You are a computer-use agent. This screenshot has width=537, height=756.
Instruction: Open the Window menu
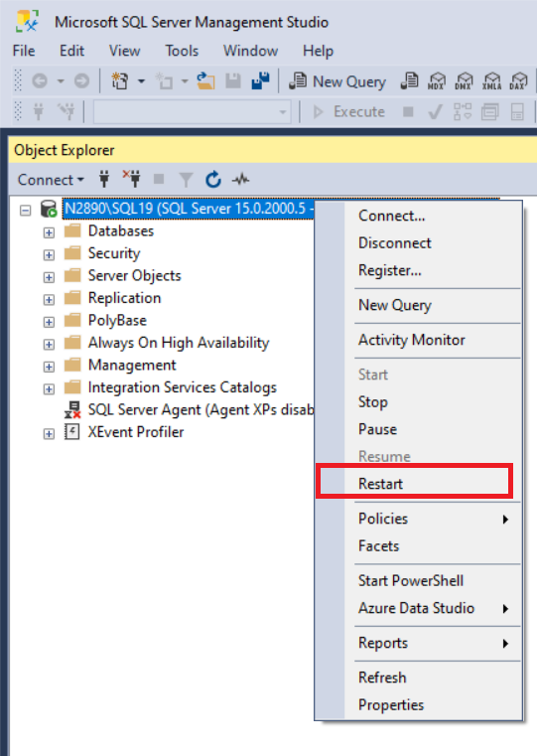[250, 51]
